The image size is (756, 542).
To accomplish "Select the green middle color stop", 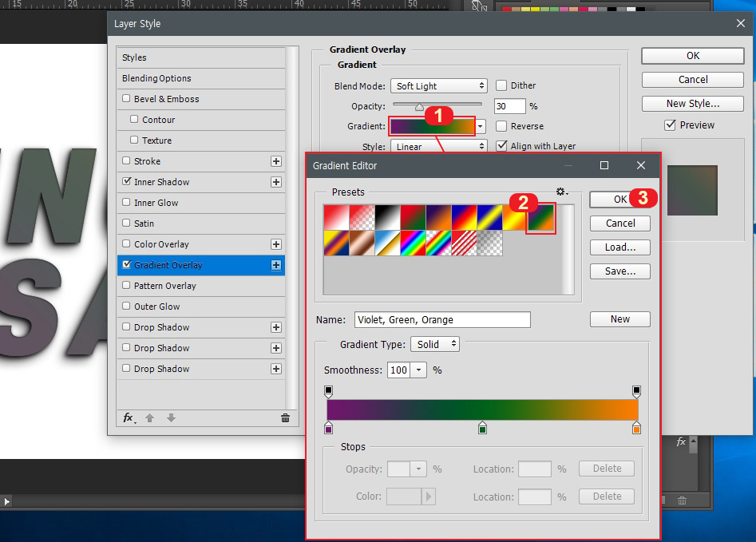I will point(483,428).
